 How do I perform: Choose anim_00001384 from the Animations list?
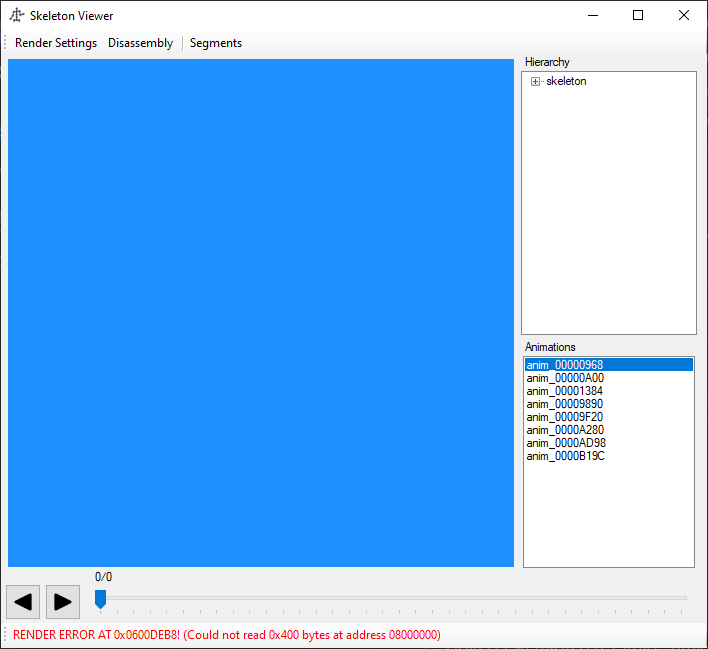[x=565, y=391]
